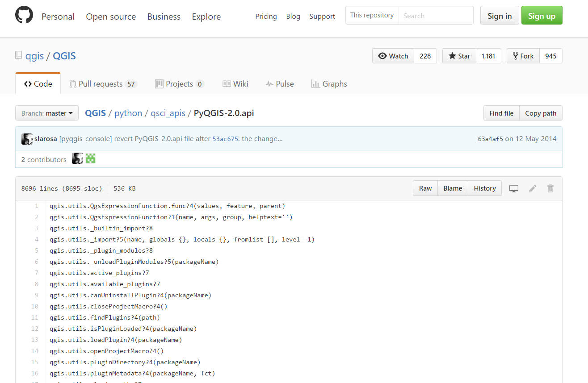588x383 pixels.
Task: Click the green Sign up button
Action: click(542, 16)
